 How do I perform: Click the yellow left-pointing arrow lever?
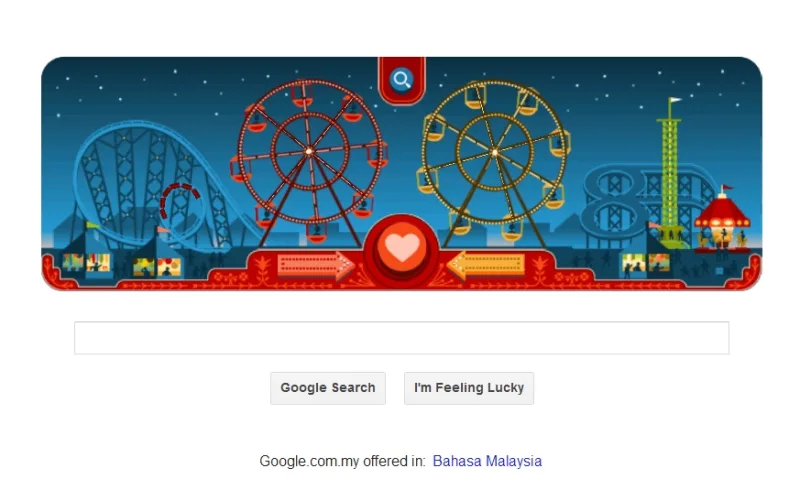coord(486,265)
